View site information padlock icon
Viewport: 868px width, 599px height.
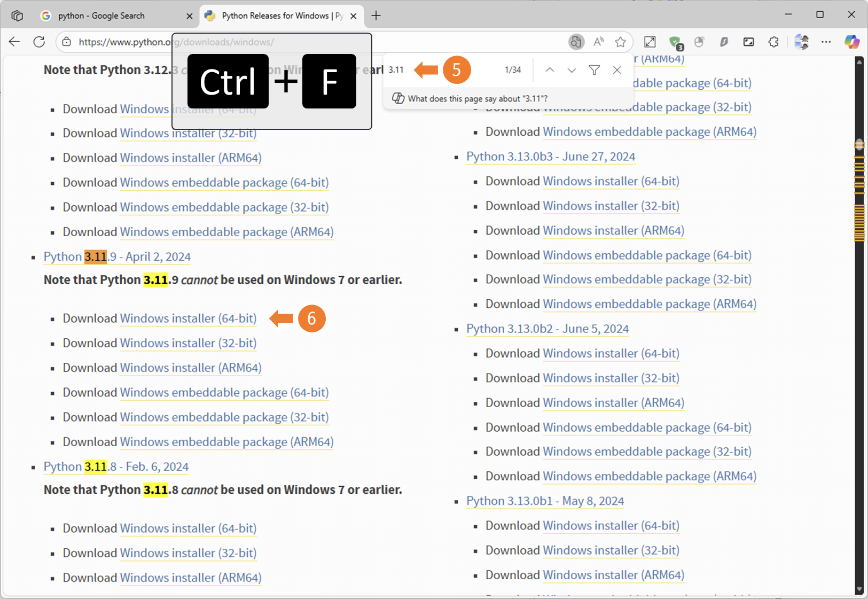click(67, 42)
